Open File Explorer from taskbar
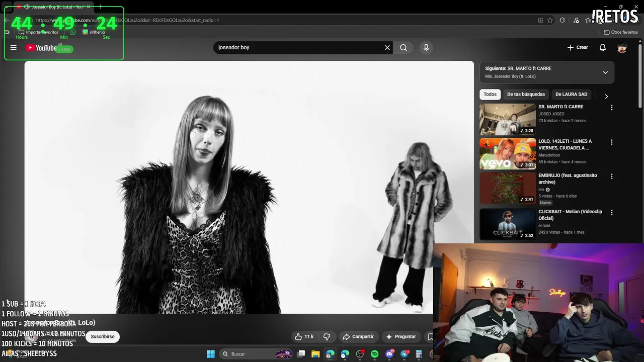 pos(315,354)
